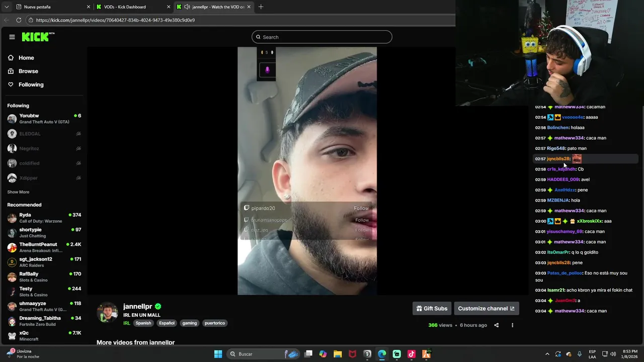The width and height of the screenshot is (644, 362).
Task: Click username Bolinchen in chat
Action: tap(558, 128)
